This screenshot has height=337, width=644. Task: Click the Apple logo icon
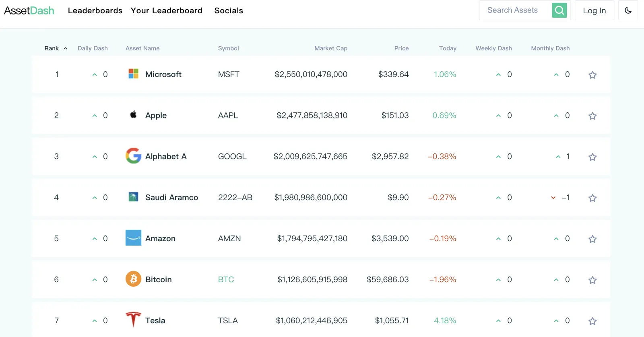[x=133, y=115]
